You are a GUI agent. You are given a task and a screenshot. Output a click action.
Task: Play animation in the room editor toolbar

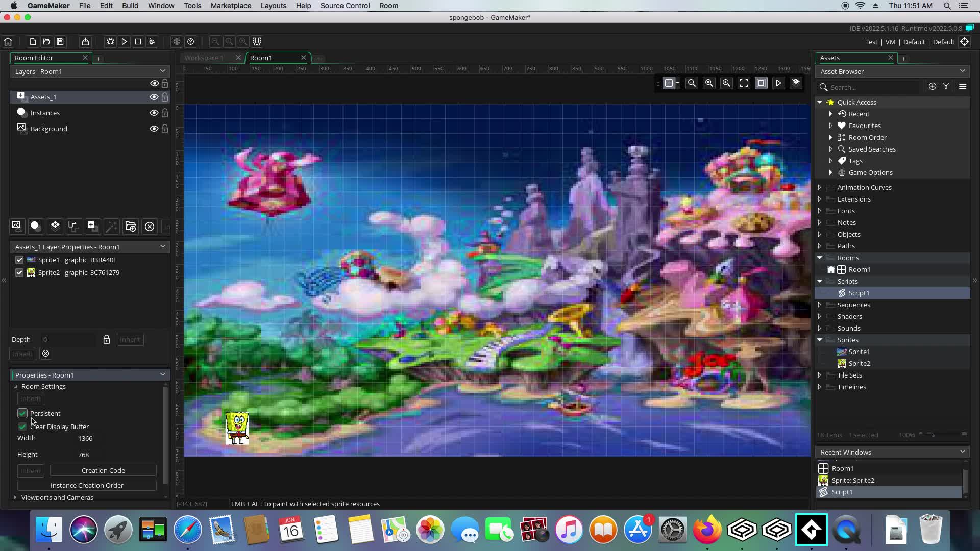[778, 83]
